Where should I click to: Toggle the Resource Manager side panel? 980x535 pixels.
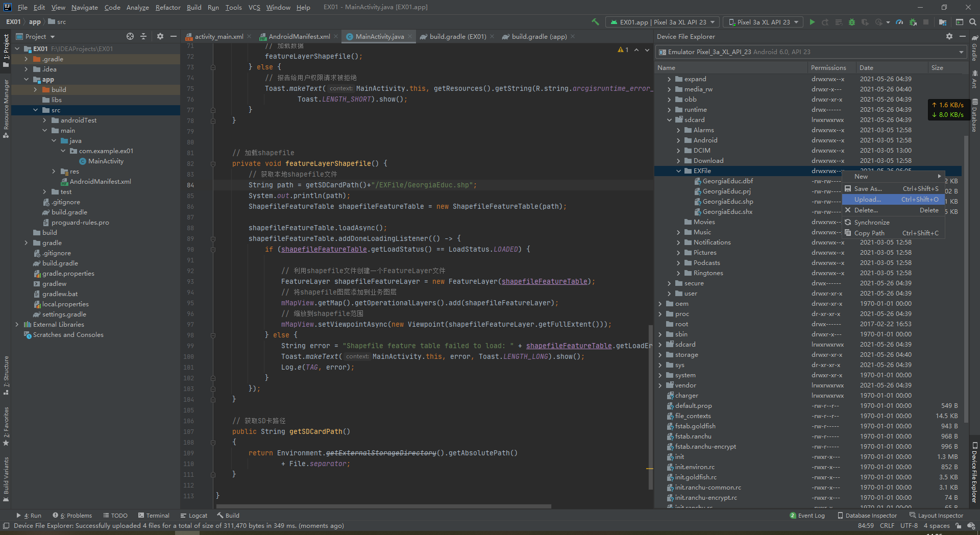[x=6, y=108]
